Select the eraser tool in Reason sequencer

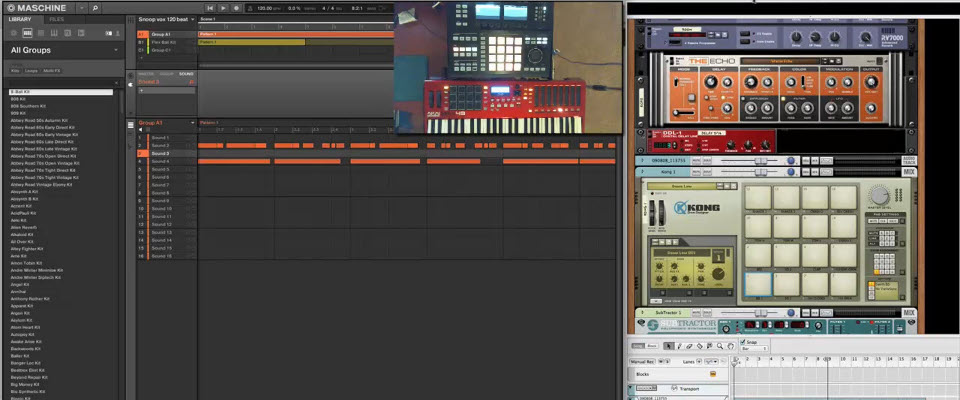[689, 346]
